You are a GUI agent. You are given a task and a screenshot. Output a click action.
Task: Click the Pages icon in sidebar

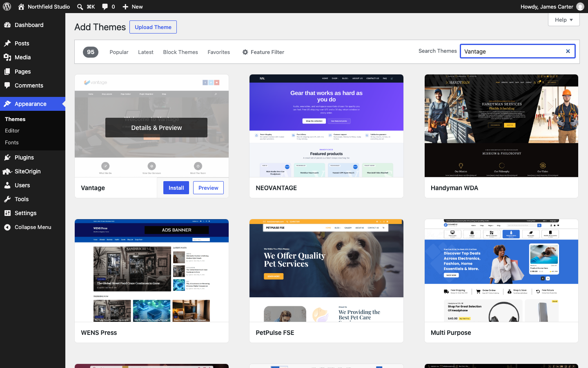click(7, 72)
